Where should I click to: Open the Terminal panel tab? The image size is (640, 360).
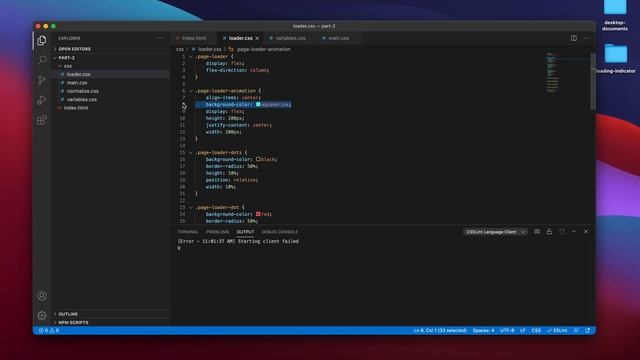pyautogui.click(x=188, y=232)
